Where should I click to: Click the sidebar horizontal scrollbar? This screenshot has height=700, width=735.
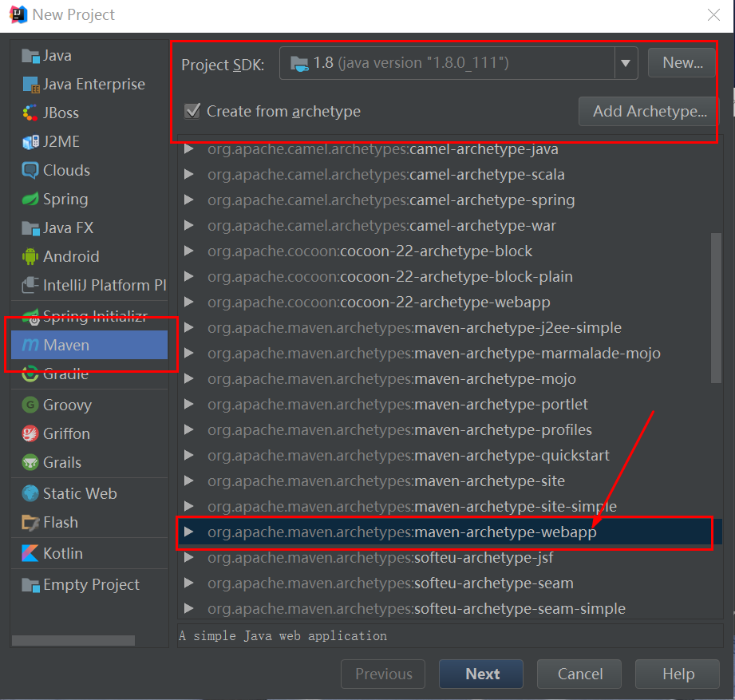(x=73, y=640)
